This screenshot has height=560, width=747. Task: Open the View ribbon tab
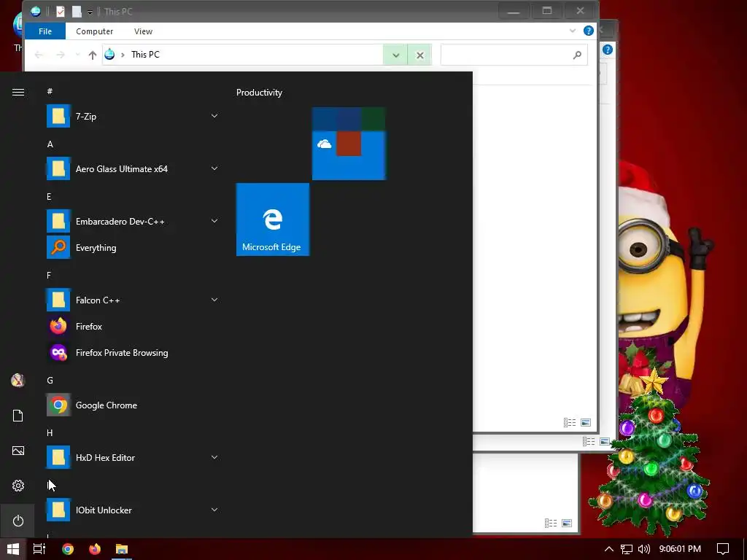click(144, 31)
